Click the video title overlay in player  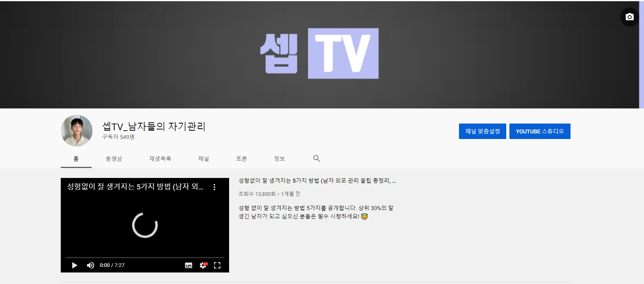click(x=135, y=187)
